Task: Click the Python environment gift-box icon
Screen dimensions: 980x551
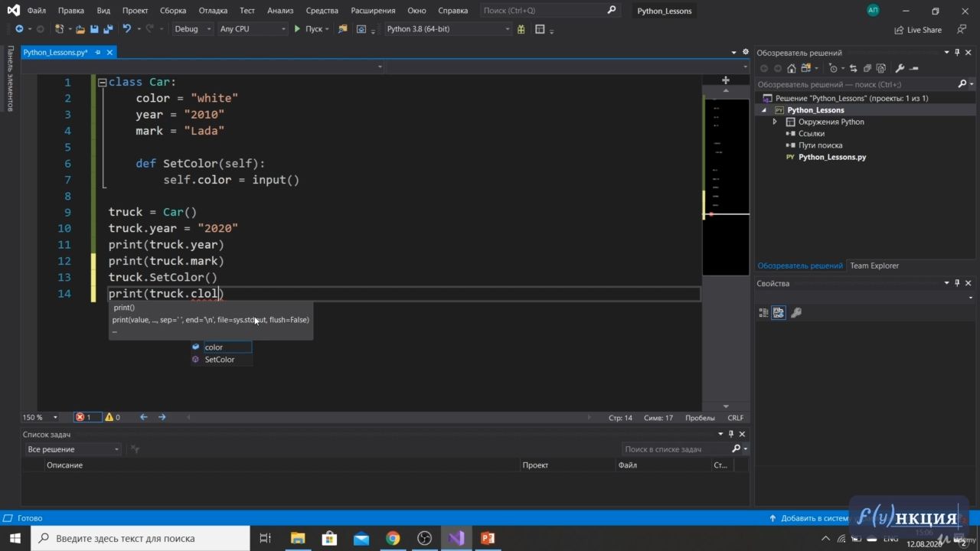Action: [x=521, y=29]
